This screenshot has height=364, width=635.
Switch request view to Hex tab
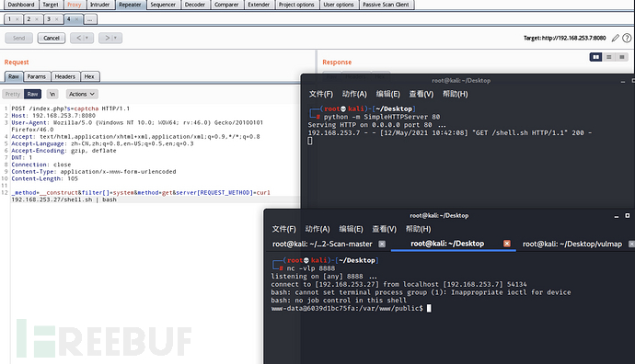pyautogui.click(x=89, y=76)
